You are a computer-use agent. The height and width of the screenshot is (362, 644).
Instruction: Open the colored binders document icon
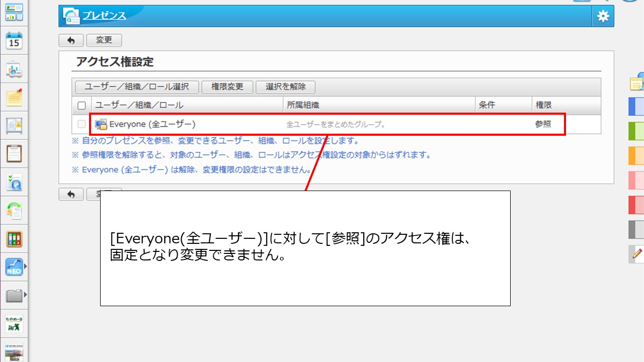(14, 239)
